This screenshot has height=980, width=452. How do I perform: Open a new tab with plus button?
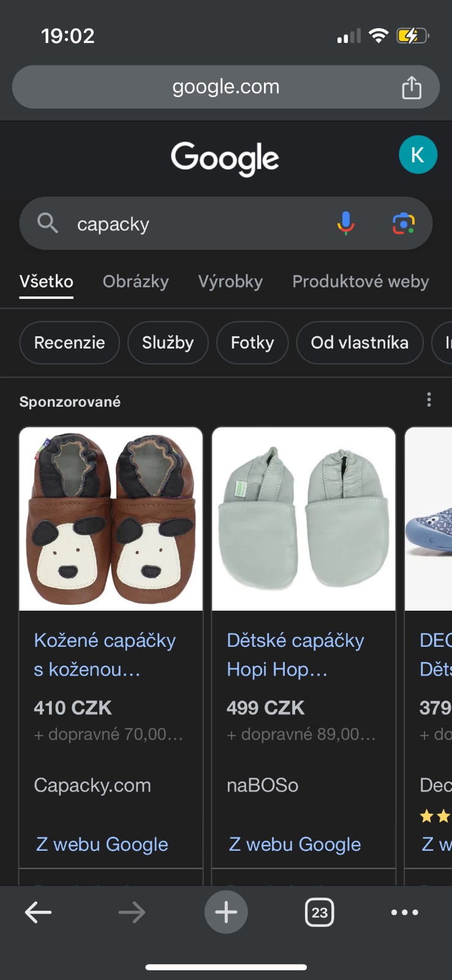pos(226,913)
